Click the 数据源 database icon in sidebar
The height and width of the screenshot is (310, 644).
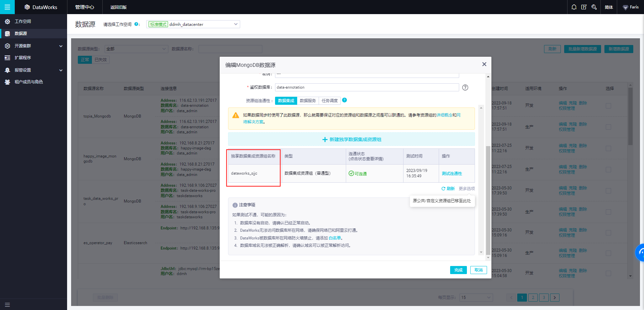[x=7, y=34]
